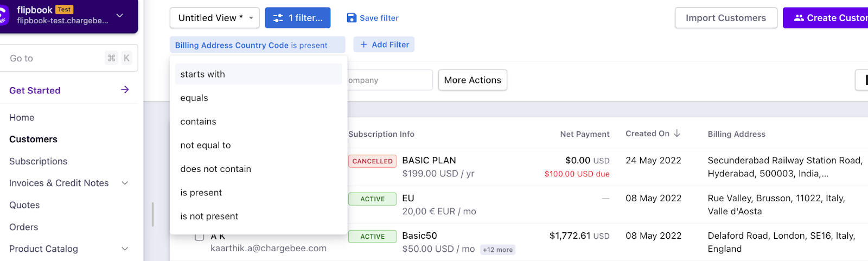This screenshot has width=868, height=261.
Task: Click the Go to search field
Action: 54,58
